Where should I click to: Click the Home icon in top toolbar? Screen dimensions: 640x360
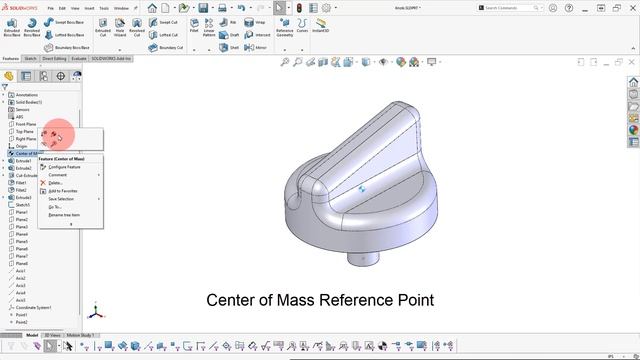pyautogui.click(x=152, y=8)
